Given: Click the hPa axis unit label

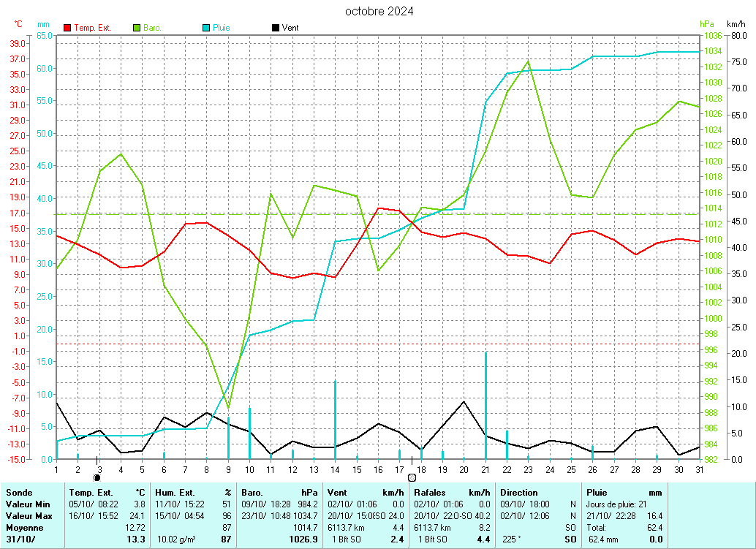Looking at the screenshot, I should [x=706, y=24].
